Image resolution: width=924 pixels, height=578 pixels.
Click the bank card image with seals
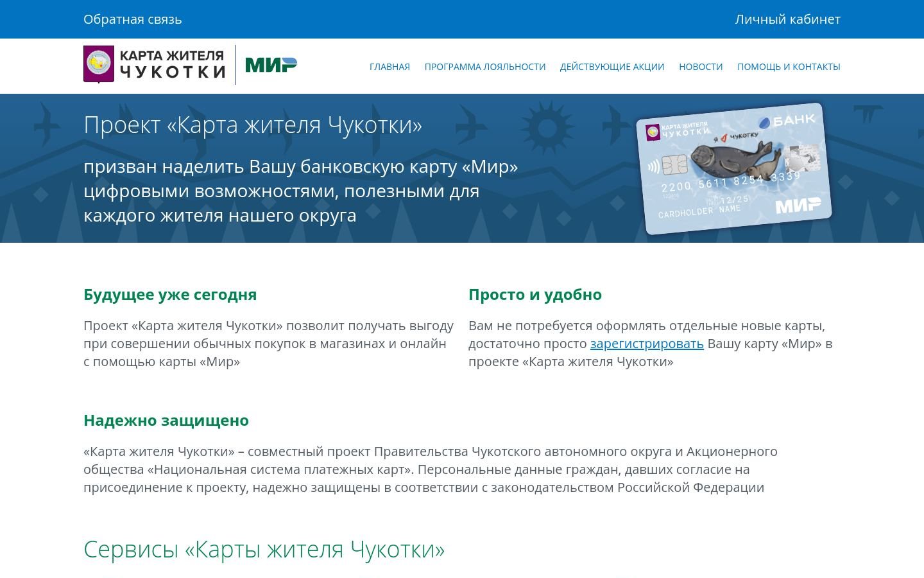[733, 168]
